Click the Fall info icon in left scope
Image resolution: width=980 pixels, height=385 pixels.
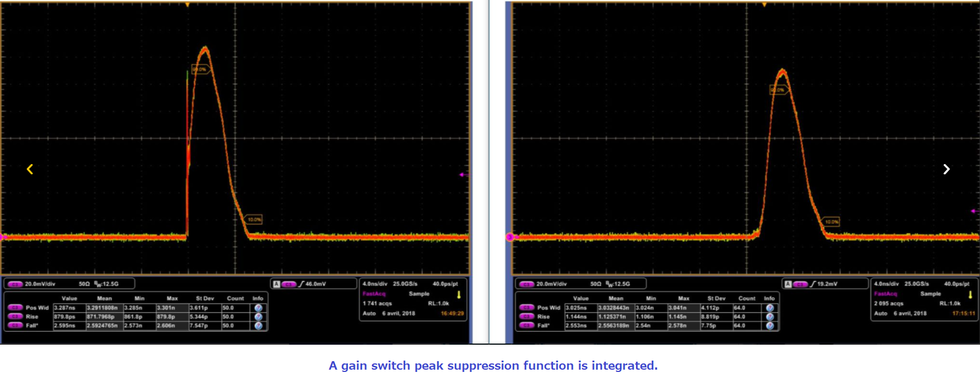(258, 326)
